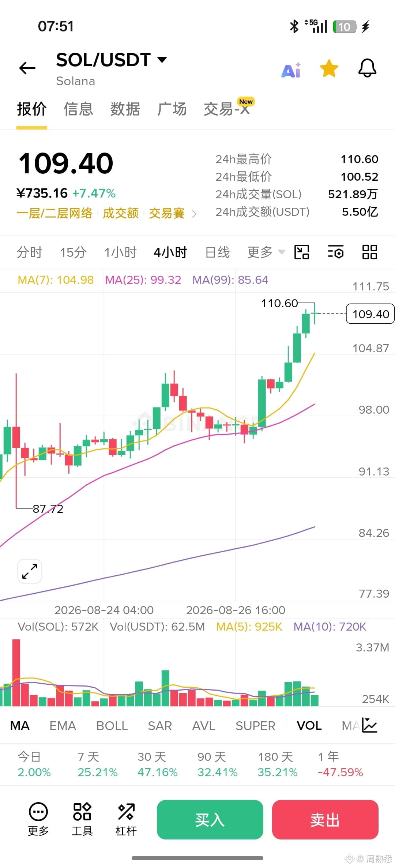
Task: Open the 成交额 tag link
Action: coord(121,213)
